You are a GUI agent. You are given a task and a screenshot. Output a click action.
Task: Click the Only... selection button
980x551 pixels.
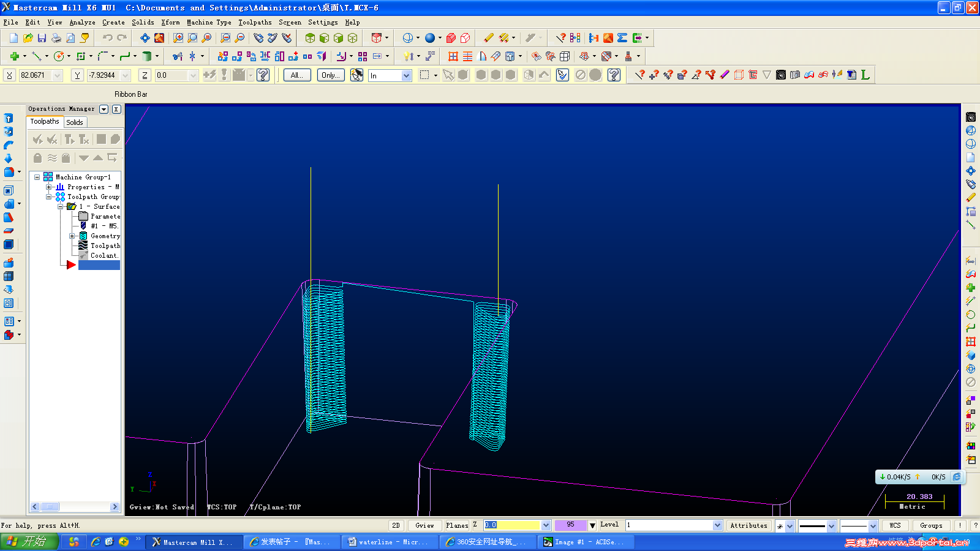(x=331, y=75)
